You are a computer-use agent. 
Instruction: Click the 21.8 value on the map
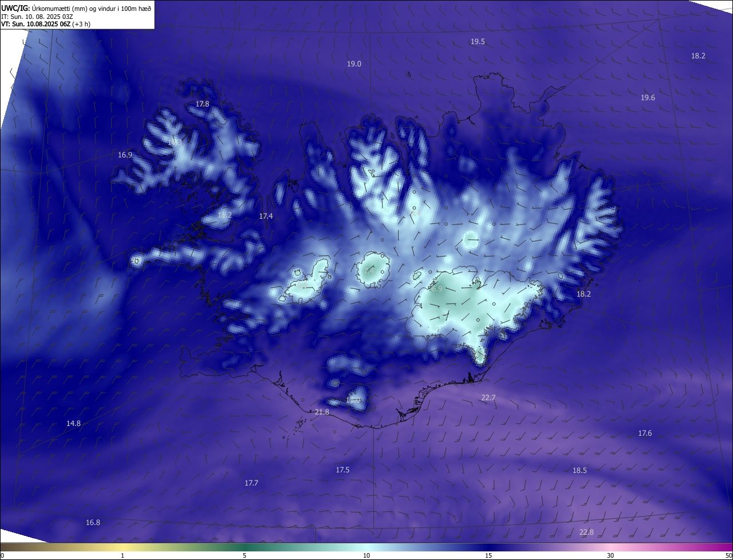322,412
